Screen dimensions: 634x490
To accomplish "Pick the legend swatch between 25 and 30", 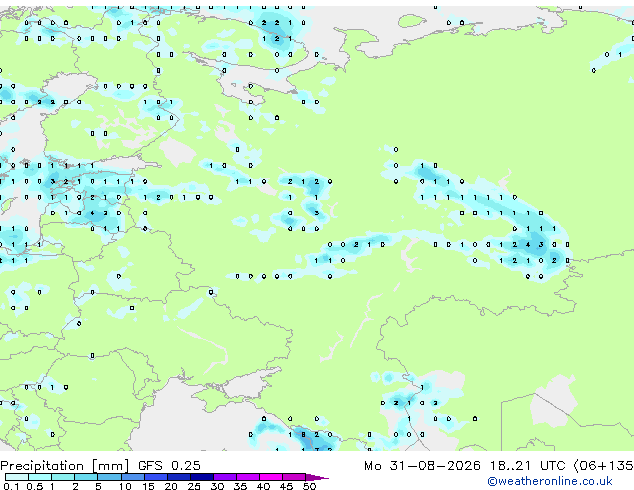I will 201,477.
